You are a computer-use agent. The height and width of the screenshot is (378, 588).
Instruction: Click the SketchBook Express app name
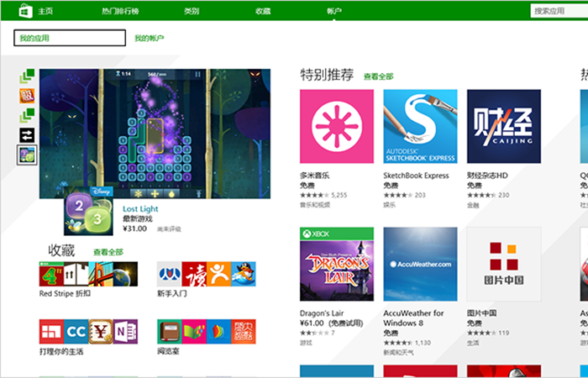coord(416,176)
